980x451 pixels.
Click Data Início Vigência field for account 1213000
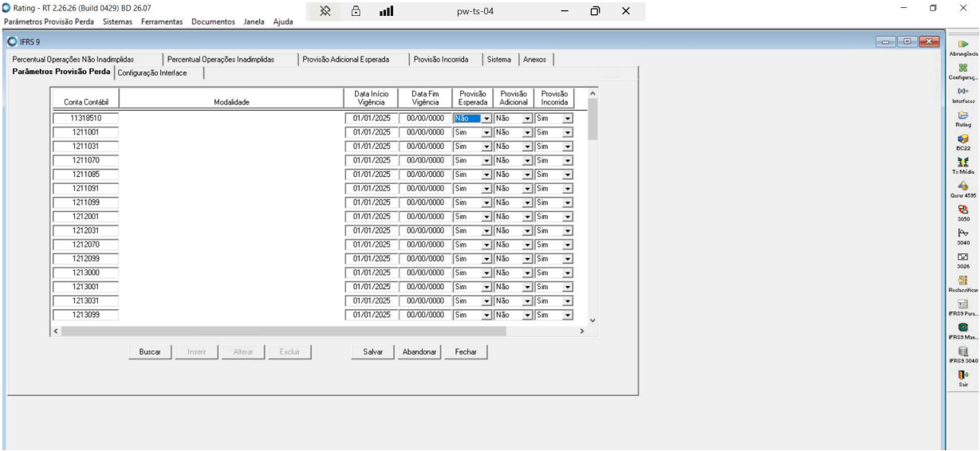(371, 273)
